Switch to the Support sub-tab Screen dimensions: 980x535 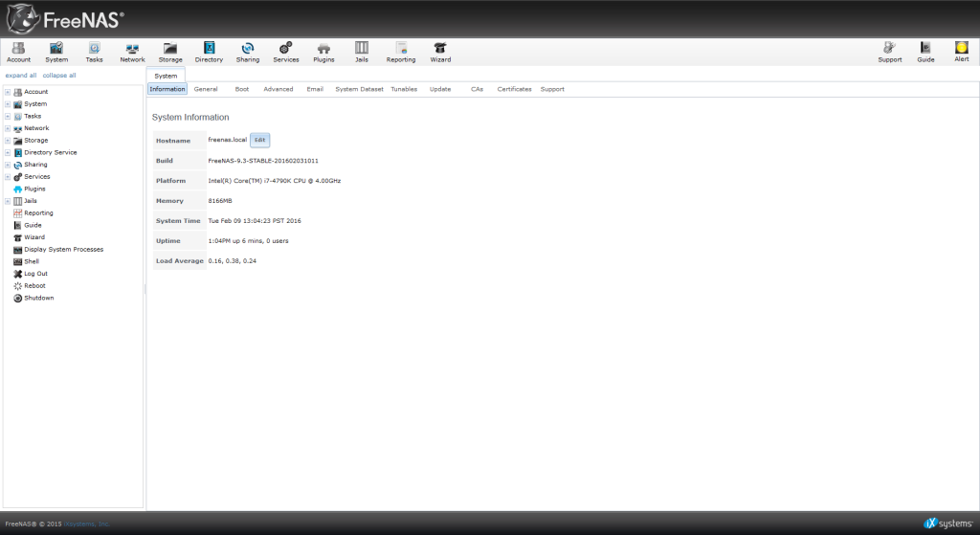point(552,89)
